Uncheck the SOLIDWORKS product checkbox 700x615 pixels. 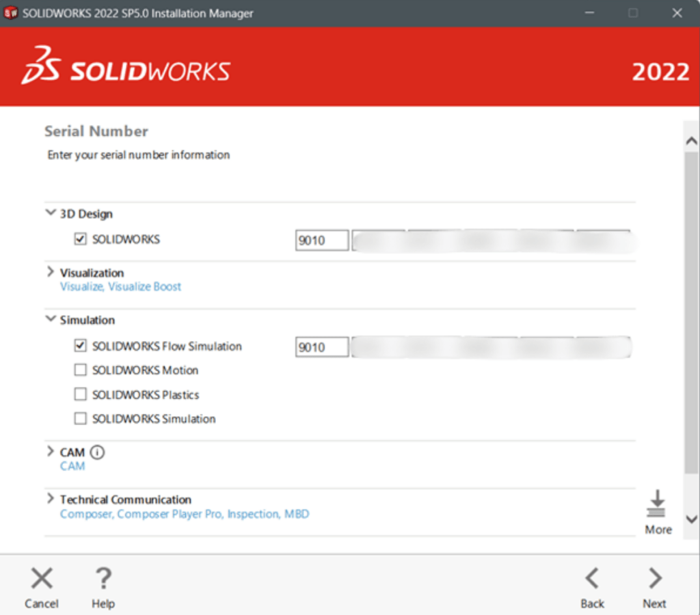(x=80, y=238)
